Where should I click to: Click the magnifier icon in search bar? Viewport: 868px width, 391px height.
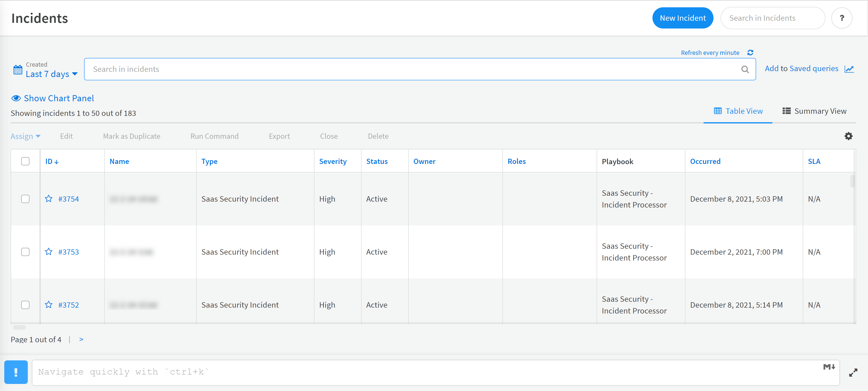click(x=745, y=69)
